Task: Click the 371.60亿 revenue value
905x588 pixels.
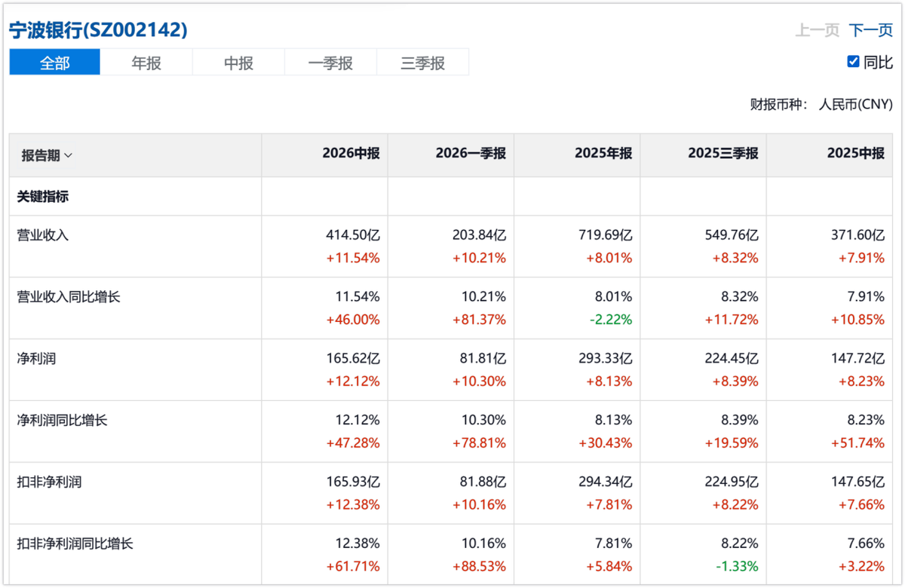Action: tap(858, 235)
